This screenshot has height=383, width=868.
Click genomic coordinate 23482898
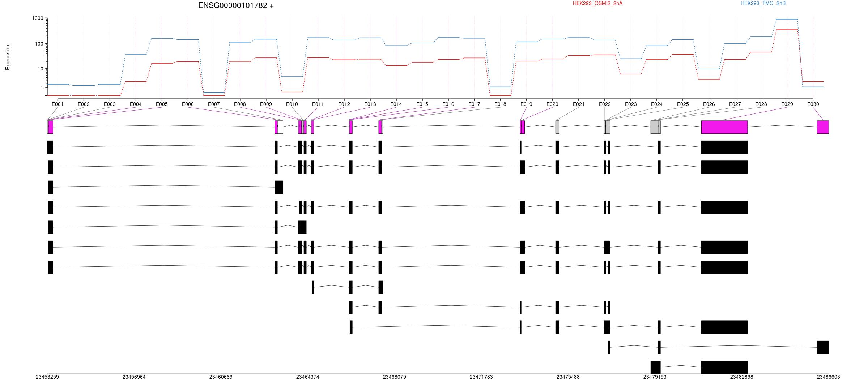[741, 377]
